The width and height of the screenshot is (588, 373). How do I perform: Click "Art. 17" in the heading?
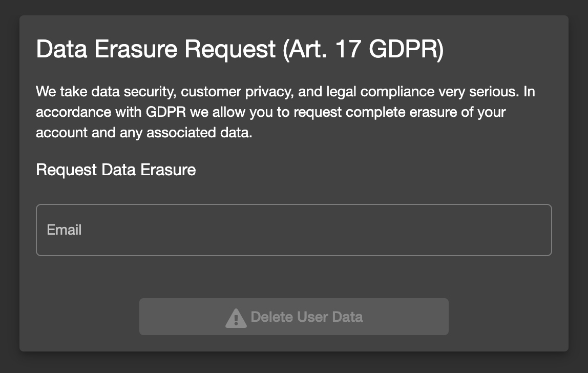pyautogui.click(x=322, y=49)
